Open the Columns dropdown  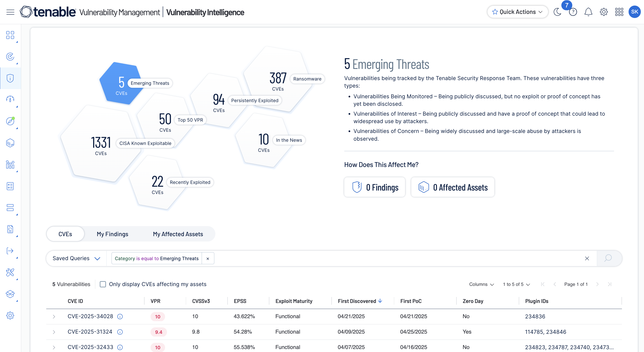pyautogui.click(x=481, y=284)
